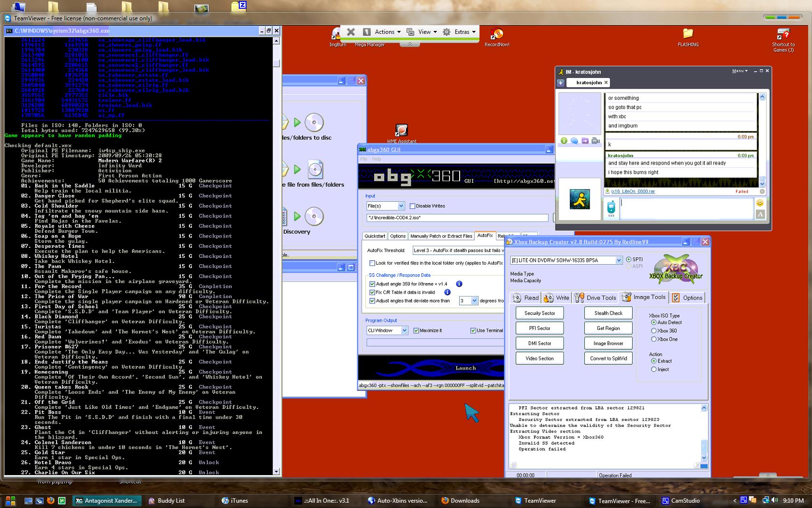Viewport: 812px width, 508px height.
Task: Click Image Browser button
Action: pos(609,344)
